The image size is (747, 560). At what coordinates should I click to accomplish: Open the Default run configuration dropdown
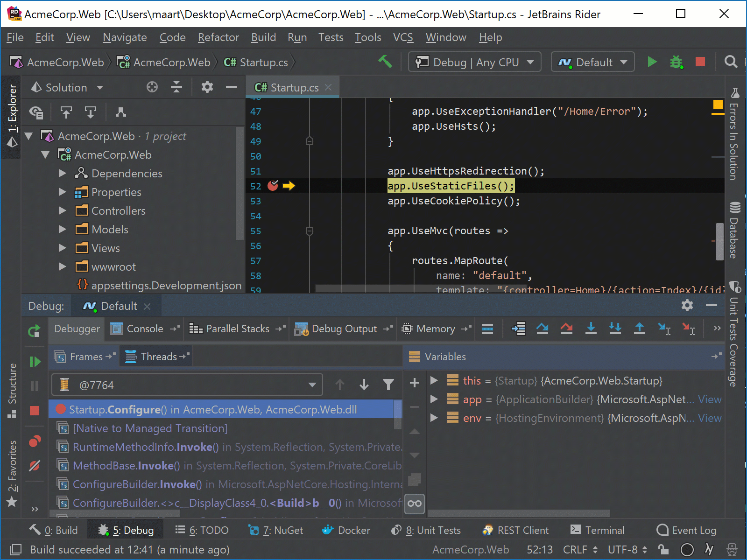593,62
